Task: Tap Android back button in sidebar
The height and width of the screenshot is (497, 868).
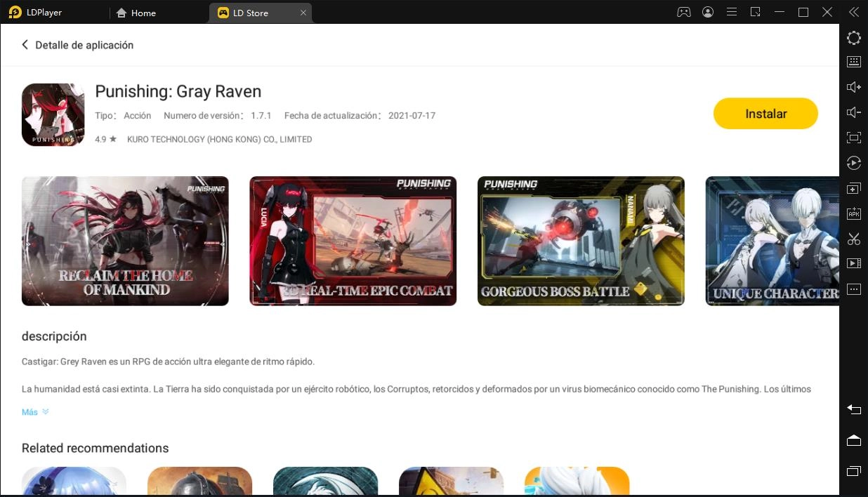Action: click(x=853, y=409)
